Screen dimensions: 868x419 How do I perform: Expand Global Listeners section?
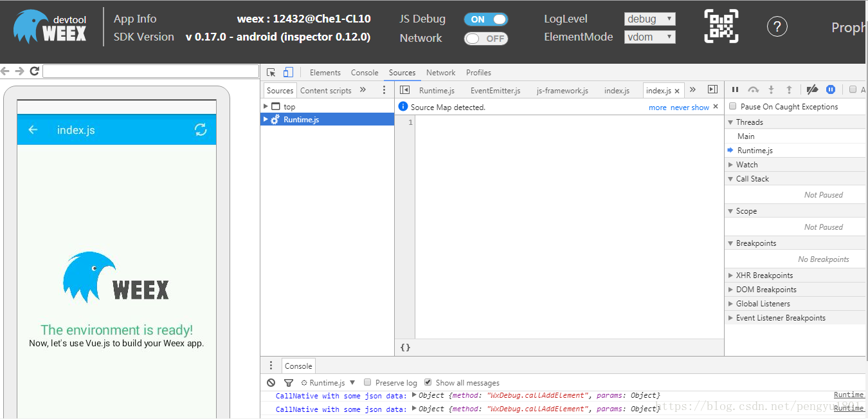(731, 304)
